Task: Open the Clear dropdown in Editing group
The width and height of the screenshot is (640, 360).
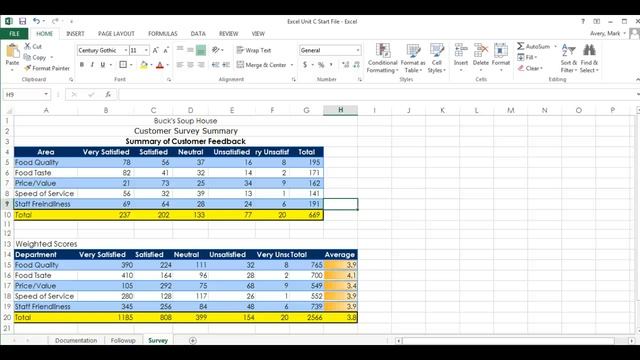Action: [530, 68]
